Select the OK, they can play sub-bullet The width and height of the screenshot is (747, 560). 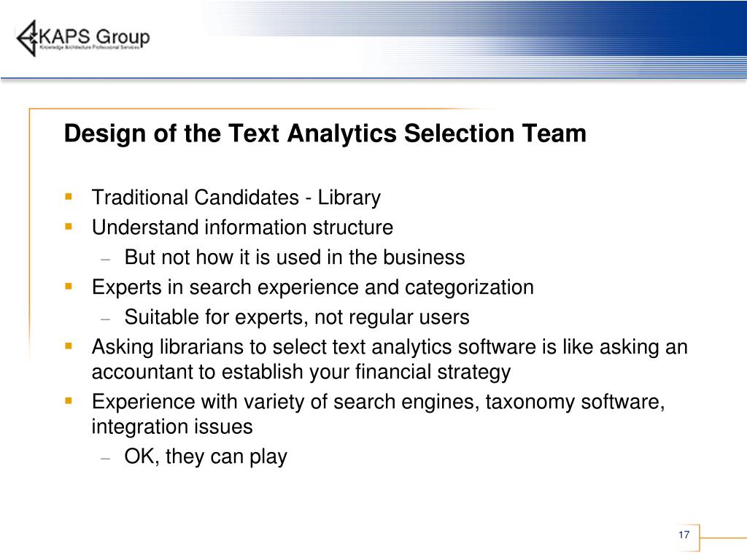coord(206,456)
